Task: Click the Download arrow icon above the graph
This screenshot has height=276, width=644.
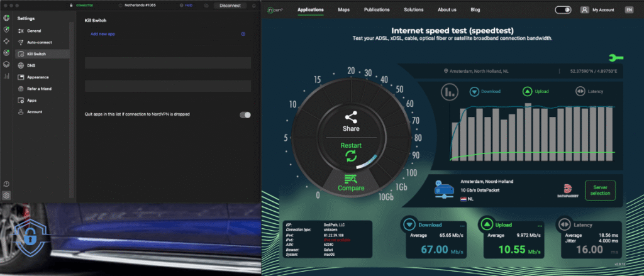Action: pos(474,92)
